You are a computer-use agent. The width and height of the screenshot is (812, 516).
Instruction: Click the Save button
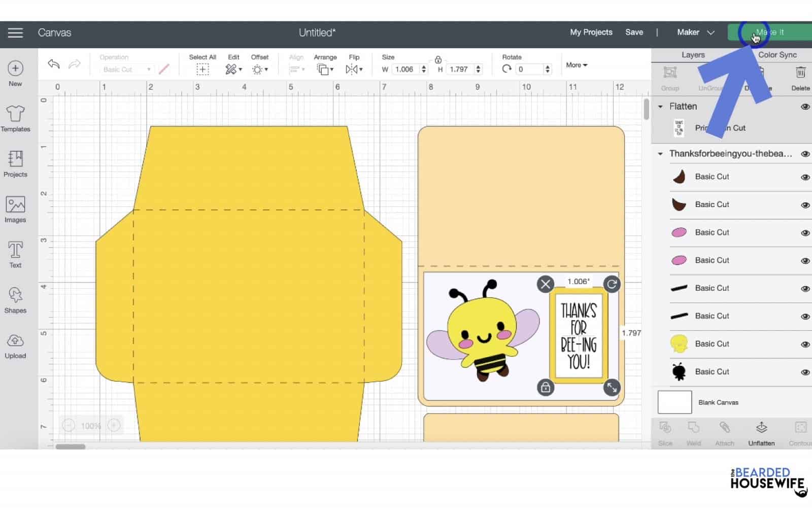click(634, 32)
